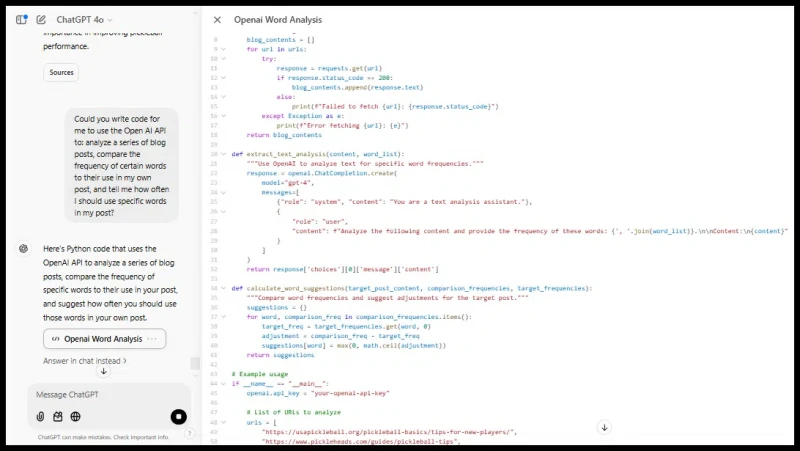Collapse the urls list fold at line 48
Image resolution: width=800 pixels, height=451 pixels.
pyautogui.click(x=223, y=422)
